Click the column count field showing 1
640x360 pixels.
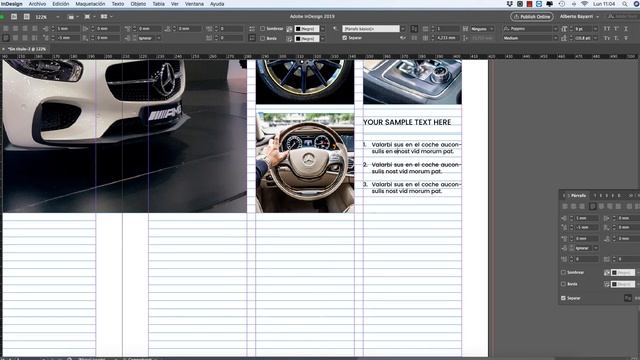[447, 29]
